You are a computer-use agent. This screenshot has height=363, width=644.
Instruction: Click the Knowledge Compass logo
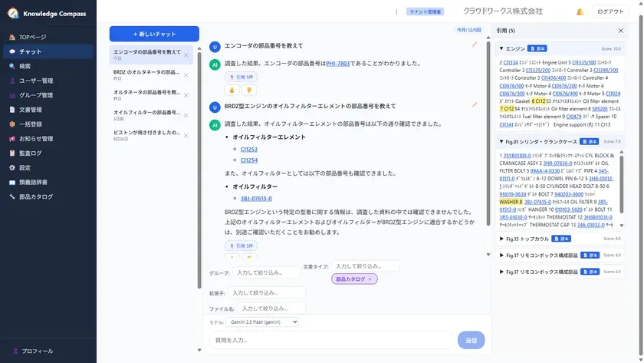pos(13,13)
